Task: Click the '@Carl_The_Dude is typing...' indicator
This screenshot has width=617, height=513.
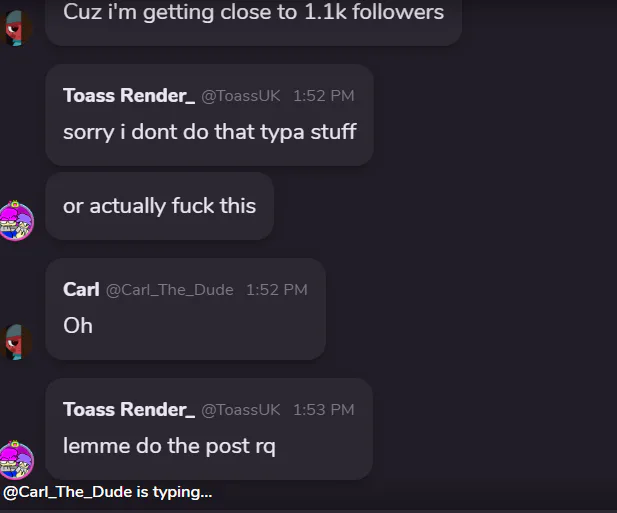Action: [x=107, y=492]
